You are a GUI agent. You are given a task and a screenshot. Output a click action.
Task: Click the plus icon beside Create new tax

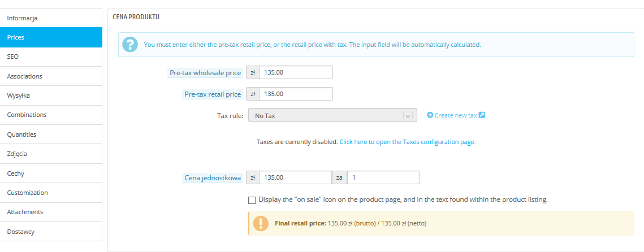click(x=430, y=115)
